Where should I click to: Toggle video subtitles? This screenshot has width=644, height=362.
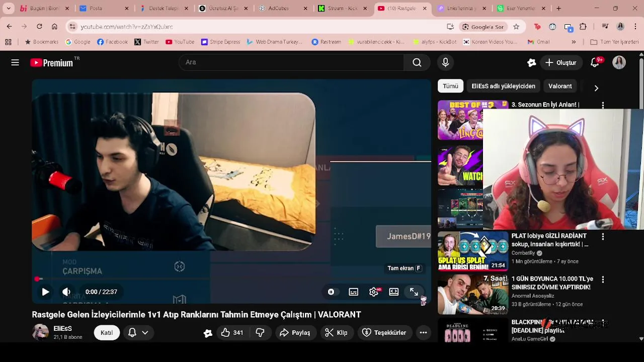tap(354, 292)
